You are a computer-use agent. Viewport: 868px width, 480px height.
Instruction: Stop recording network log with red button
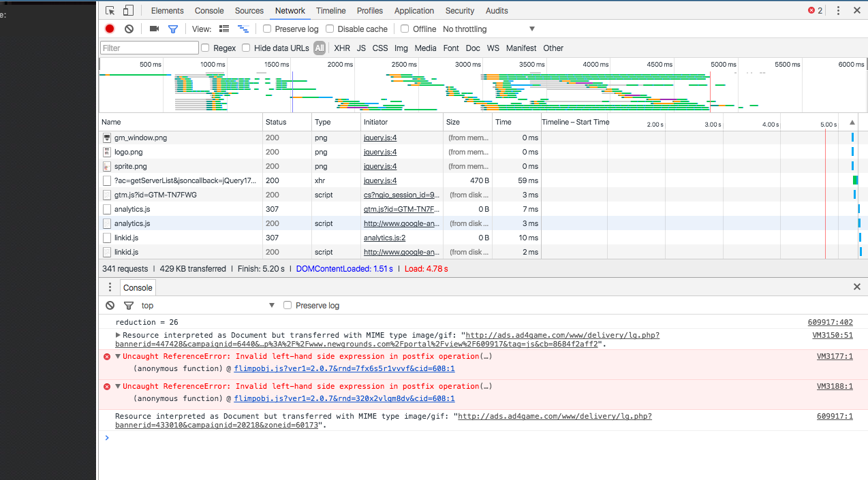tap(110, 29)
